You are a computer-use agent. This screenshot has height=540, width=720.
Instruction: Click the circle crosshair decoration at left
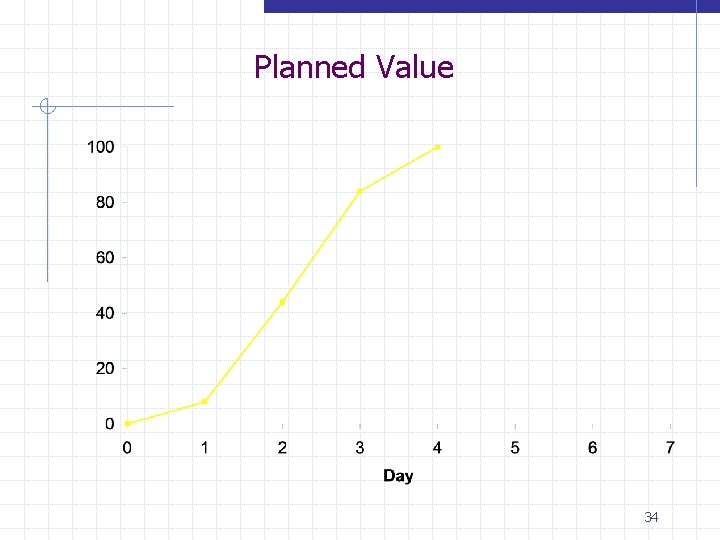pos(47,107)
